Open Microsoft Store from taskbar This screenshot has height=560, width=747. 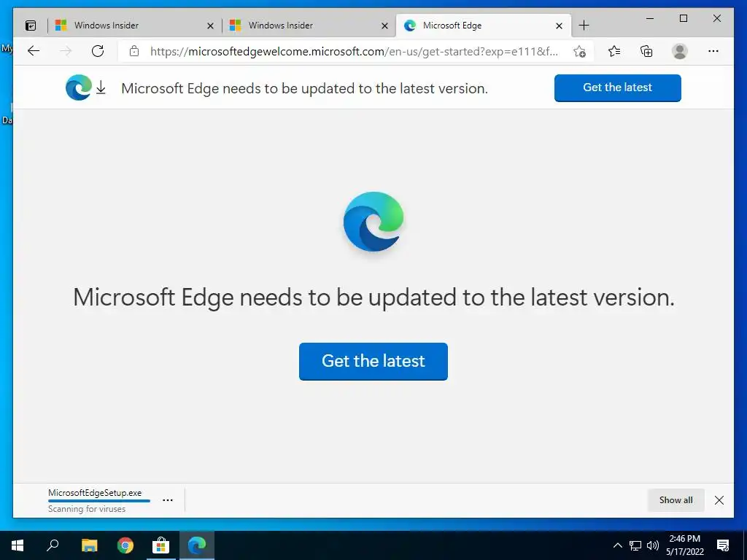click(161, 545)
